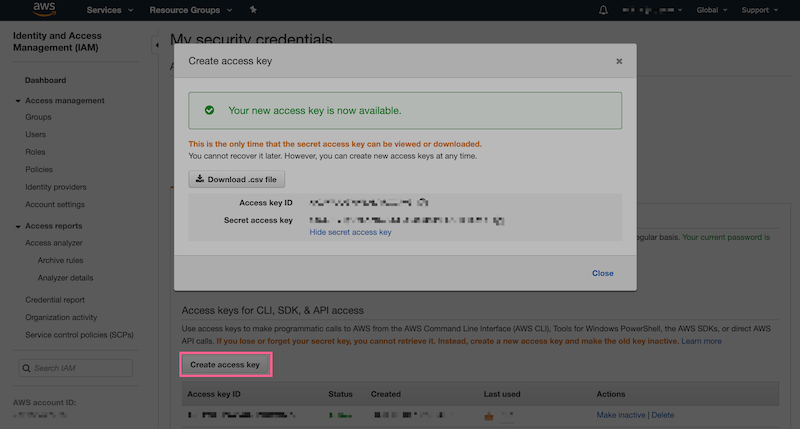Viewport: 800px width, 429px height.
Task: Delete the listed access key
Action: (x=662, y=415)
